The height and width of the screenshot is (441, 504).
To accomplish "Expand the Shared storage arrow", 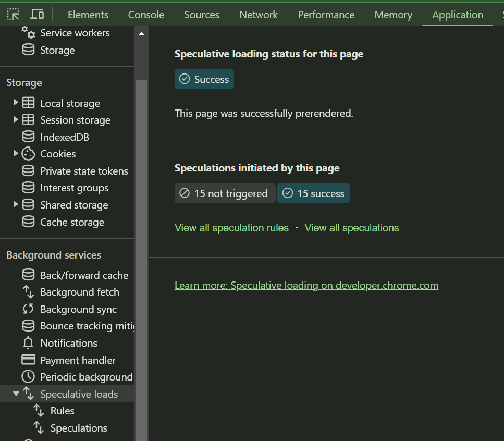I will [x=16, y=205].
